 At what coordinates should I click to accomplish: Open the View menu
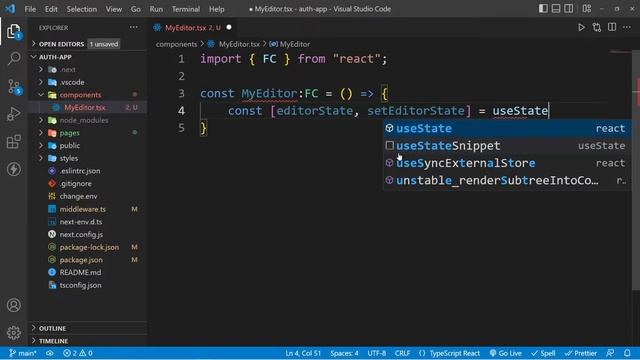coord(114,9)
